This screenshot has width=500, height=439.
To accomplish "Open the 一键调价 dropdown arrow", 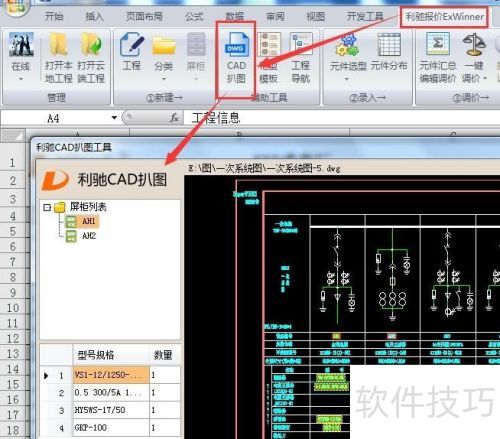I will point(485,79).
